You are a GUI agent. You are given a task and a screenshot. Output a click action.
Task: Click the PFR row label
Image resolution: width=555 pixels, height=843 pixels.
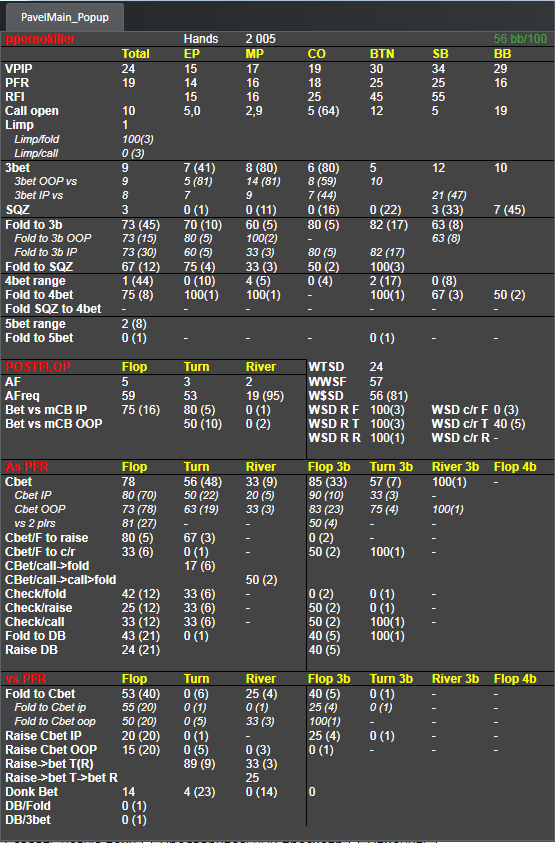(x=17, y=83)
